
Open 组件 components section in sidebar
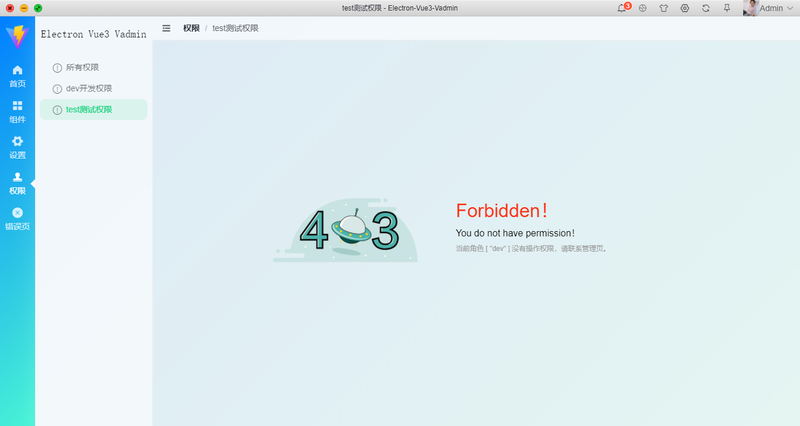tap(17, 112)
